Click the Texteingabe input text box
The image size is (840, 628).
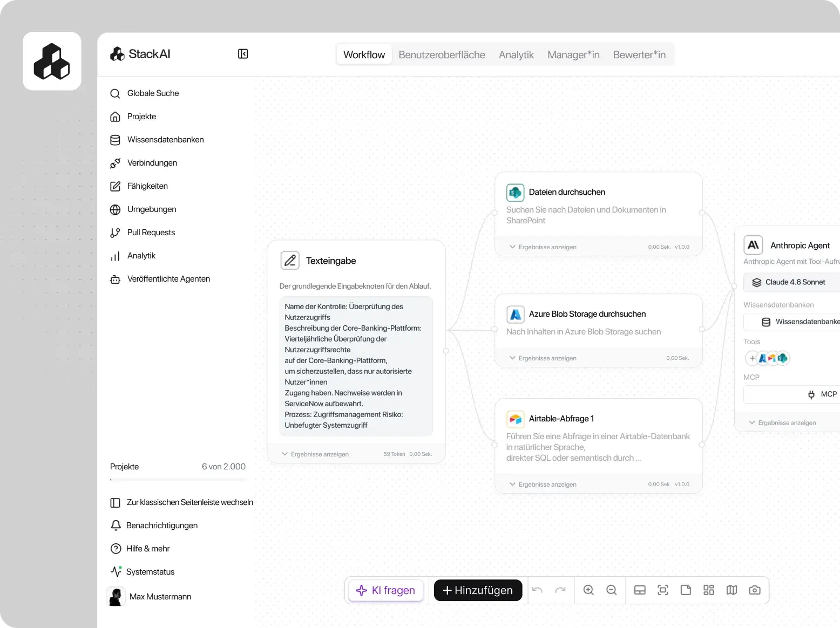pyautogui.click(x=356, y=366)
